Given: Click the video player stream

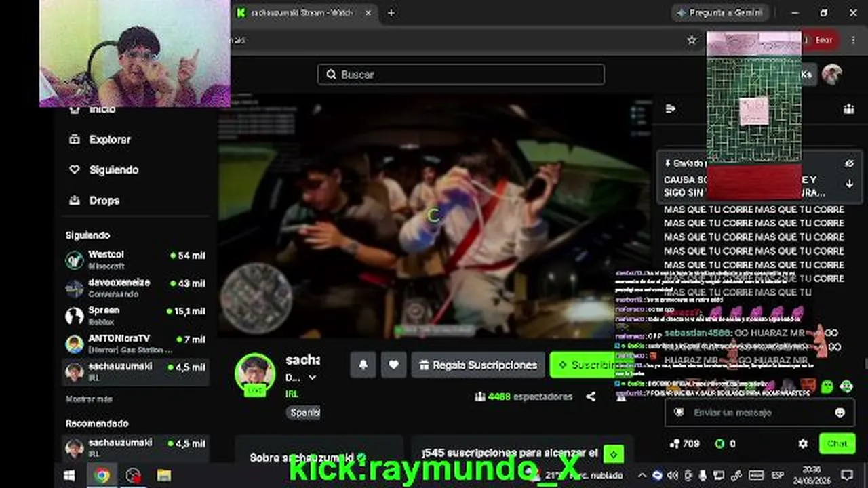Looking at the screenshot, I should [435, 216].
